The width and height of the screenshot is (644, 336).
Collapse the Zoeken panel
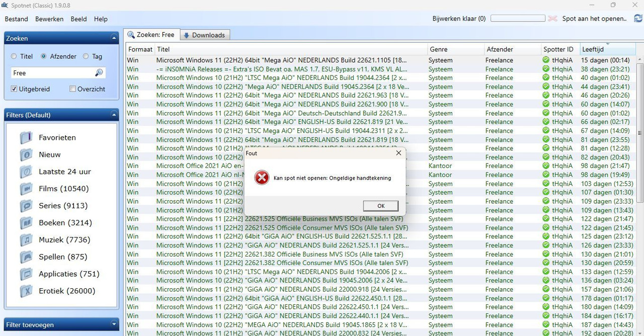(x=114, y=38)
